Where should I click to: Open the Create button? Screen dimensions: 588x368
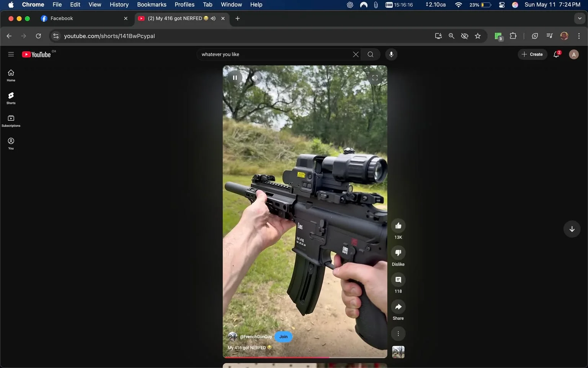[x=532, y=54]
